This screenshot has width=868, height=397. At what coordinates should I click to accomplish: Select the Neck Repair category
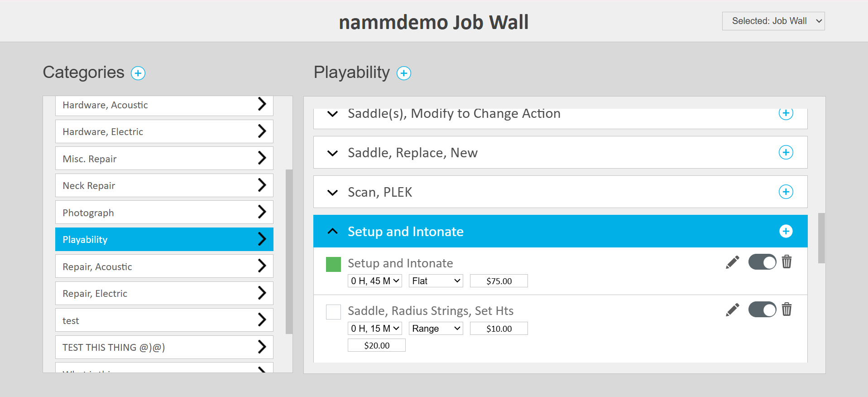(x=164, y=185)
